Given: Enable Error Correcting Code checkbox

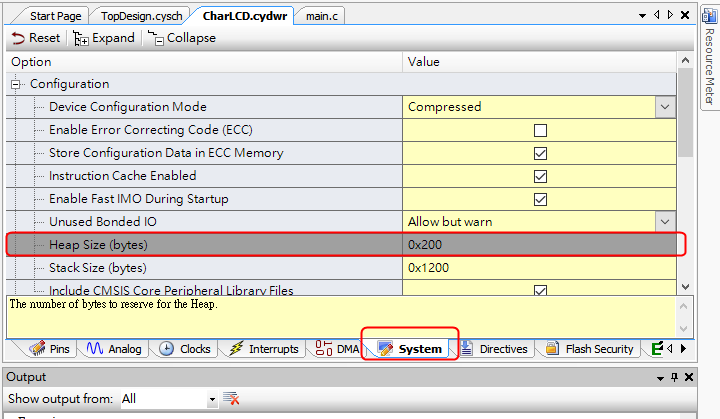Looking at the screenshot, I should [x=540, y=130].
